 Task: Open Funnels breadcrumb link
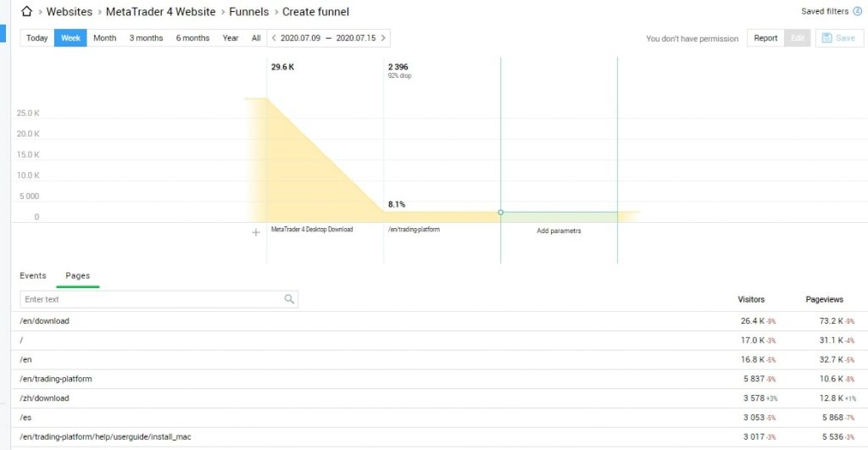[x=249, y=12]
